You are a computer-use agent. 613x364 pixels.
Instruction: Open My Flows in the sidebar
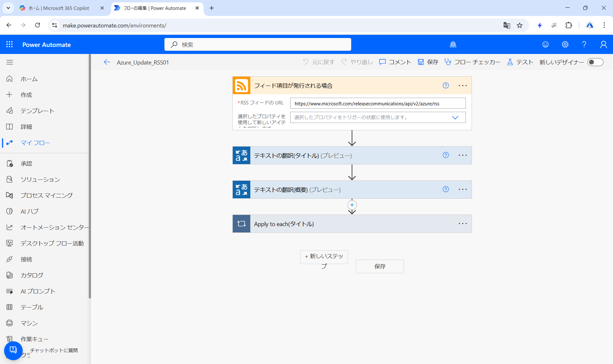point(35,143)
